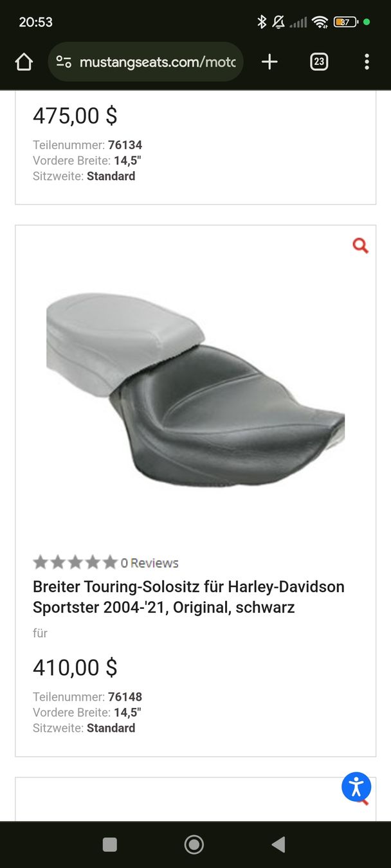
Task: Tap the Sportster solo seat product image
Action: tap(195, 390)
